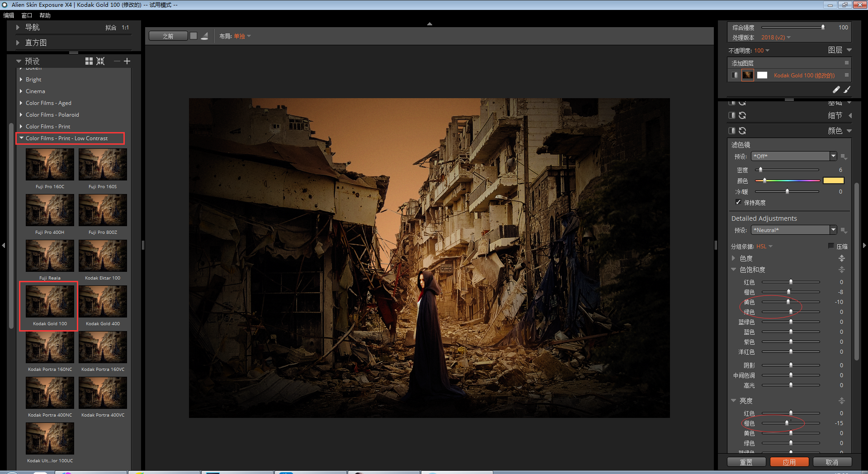Screen dimensions: 868x474
Task: Open the 帮助 menu
Action: pos(45,15)
